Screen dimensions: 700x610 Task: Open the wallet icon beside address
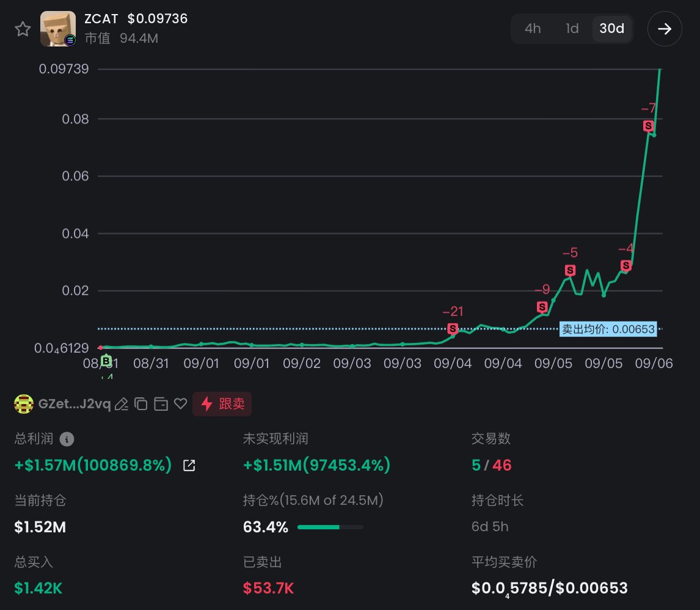click(161, 403)
